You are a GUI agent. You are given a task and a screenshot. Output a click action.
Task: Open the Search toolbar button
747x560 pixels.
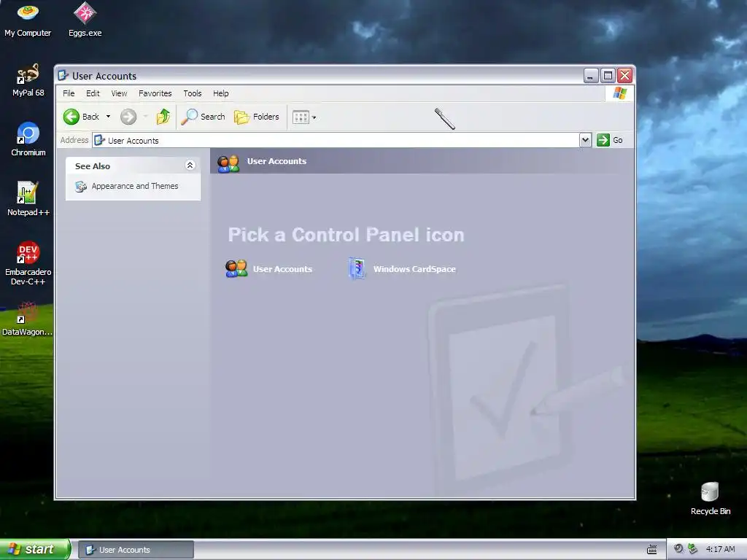click(203, 117)
